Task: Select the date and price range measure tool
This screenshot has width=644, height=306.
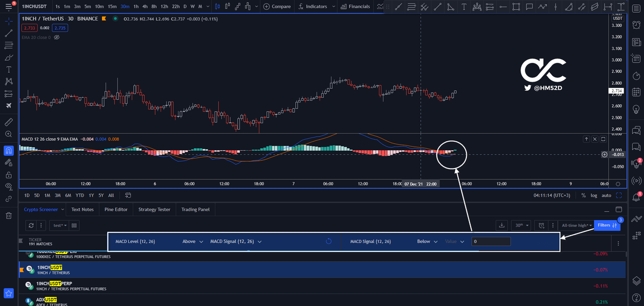Action: 608,6
